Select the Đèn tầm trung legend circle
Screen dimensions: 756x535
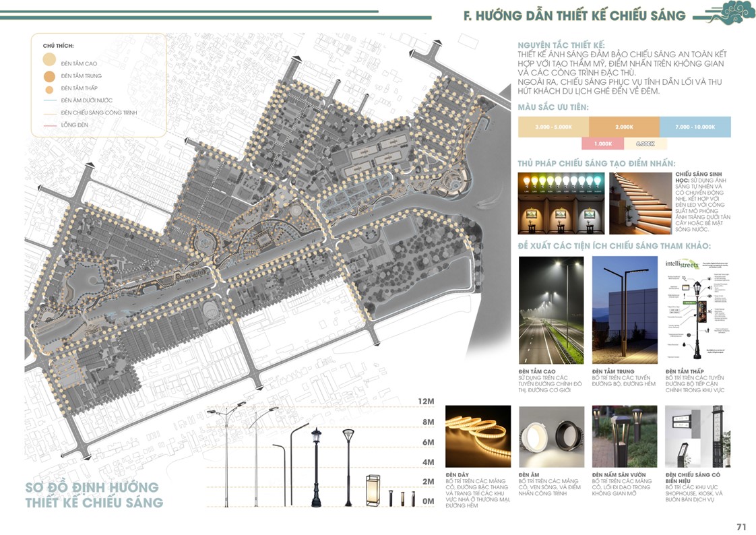coord(50,76)
